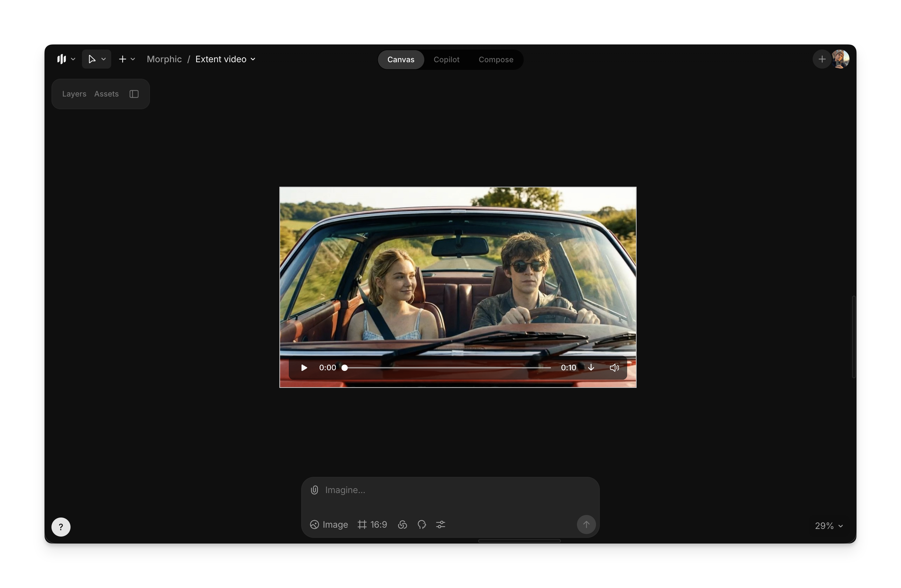Open the style swirl icon in prompt bar
The image size is (901, 588).
(403, 525)
